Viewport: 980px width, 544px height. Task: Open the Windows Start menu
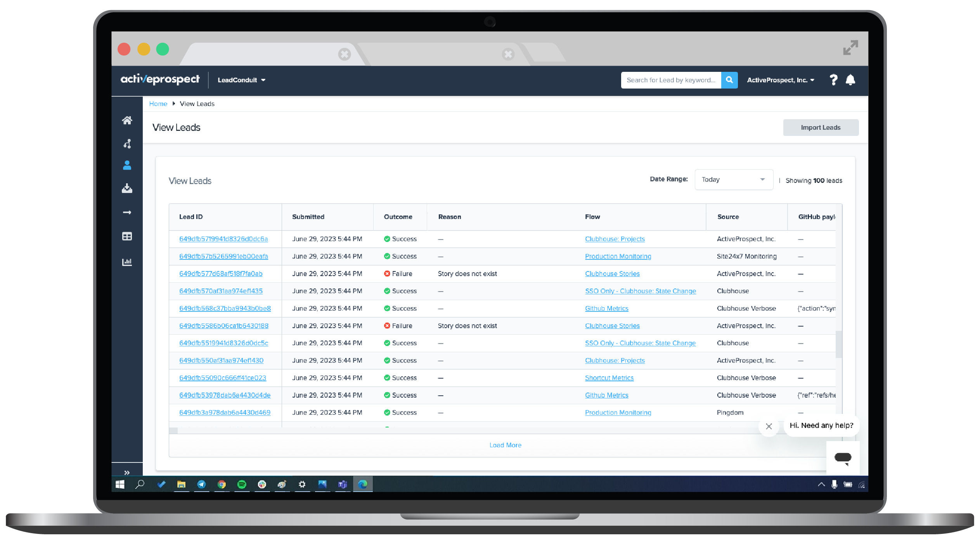click(120, 484)
